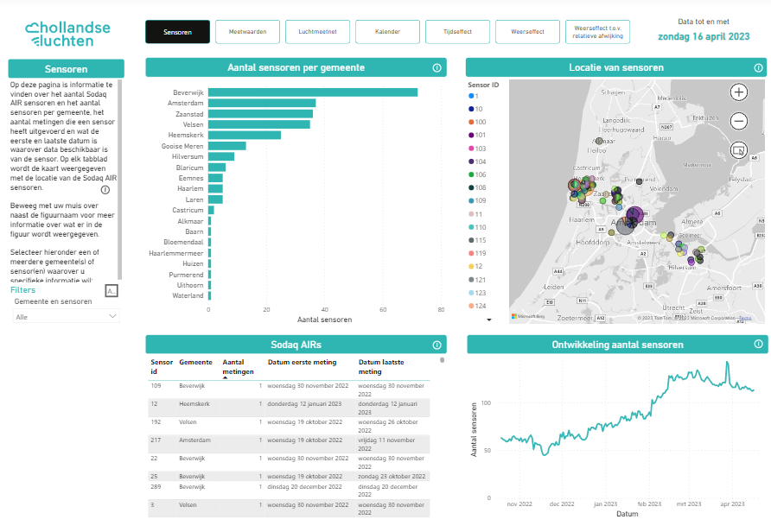Show info for Ontwikkeling aantal sensoren
This screenshot has height=532, width=771.
click(759, 344)
